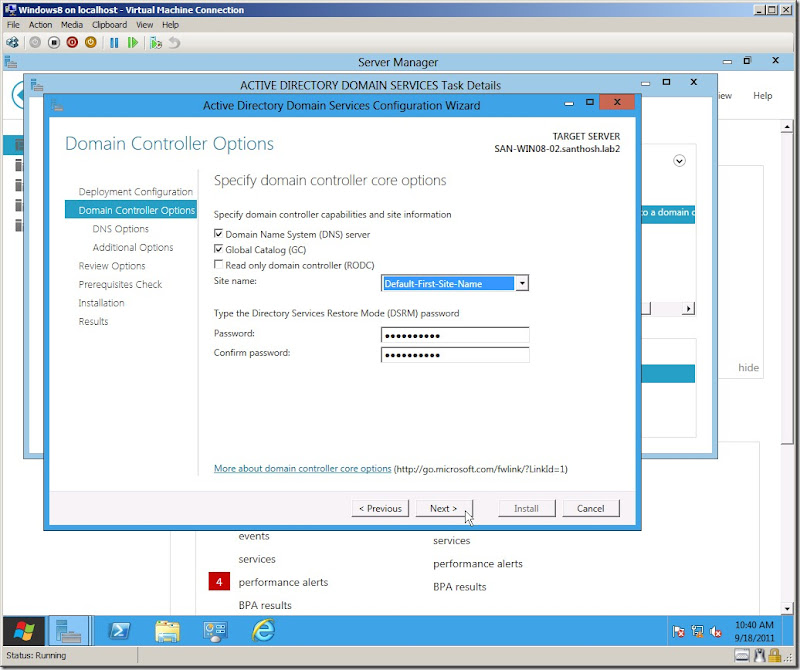The width and height of the screenshot is (800, 670).
Task: Open the Clipboard menu
Action: tap(110, 25)
